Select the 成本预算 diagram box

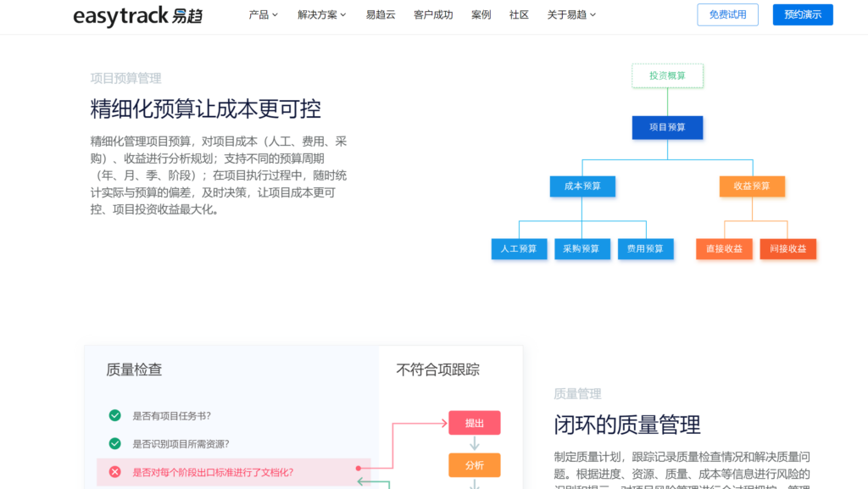pyautogui.click(x=582, y=186)
